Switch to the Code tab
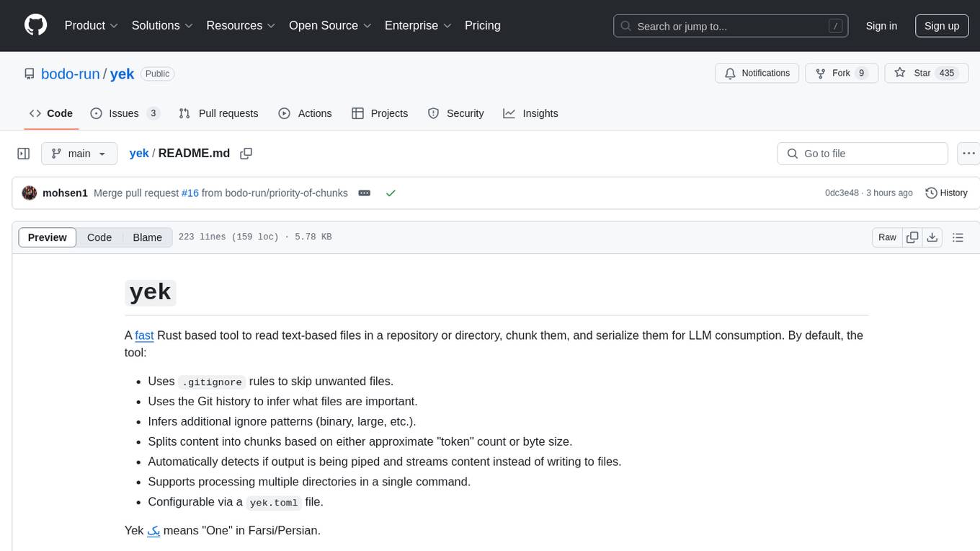Image resolution: width=980 pixels, height=551 pixels. click(51, 113)
